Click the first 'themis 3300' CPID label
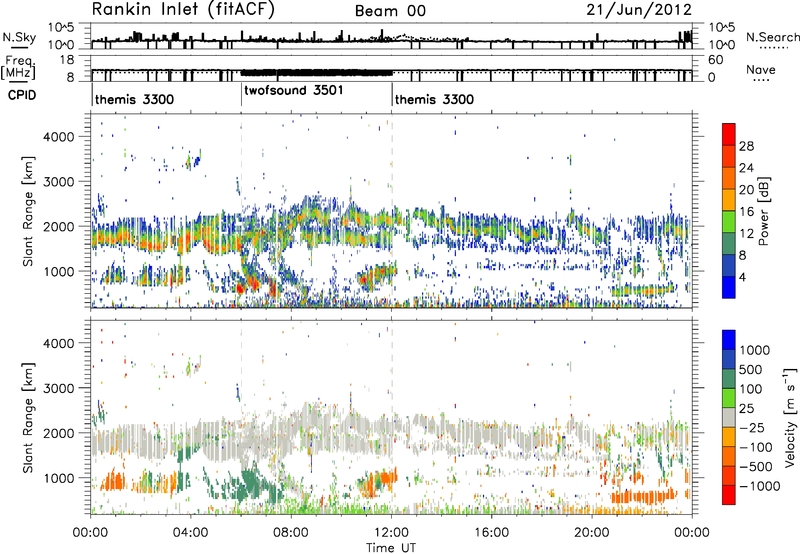The height and width of the screenshot is (554, 800). click(x=134, y=99)
